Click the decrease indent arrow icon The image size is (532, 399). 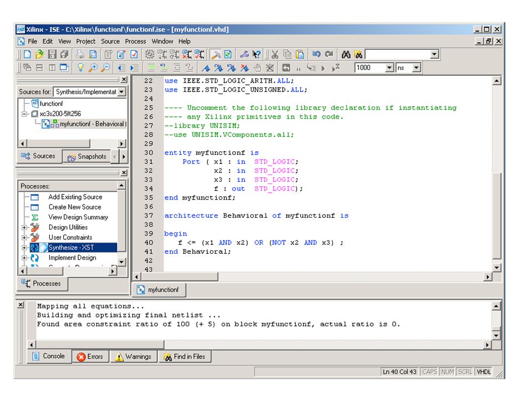(121, 68)
